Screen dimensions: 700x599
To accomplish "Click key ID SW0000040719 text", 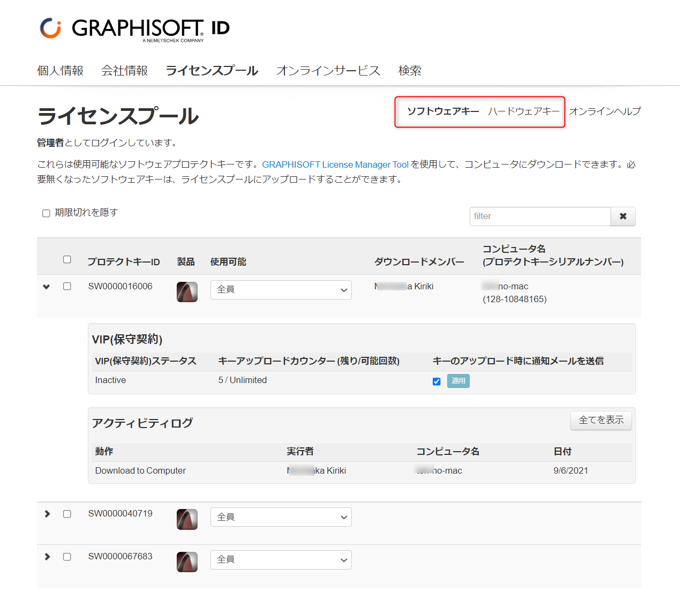I will (121, 514).
